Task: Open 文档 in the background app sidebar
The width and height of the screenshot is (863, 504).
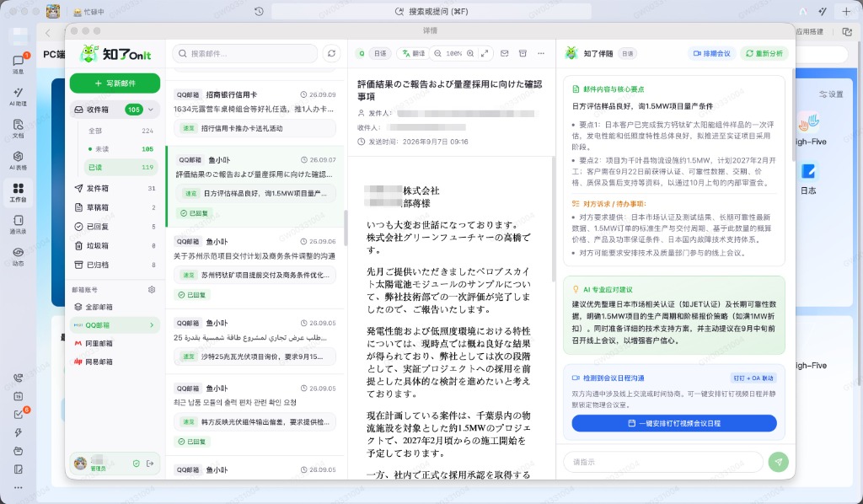Action: pyautogui.click(x=19, y=128)
